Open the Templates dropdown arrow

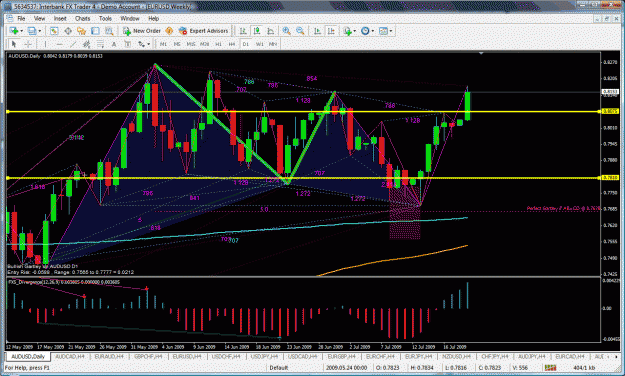[x=391, y=31]
